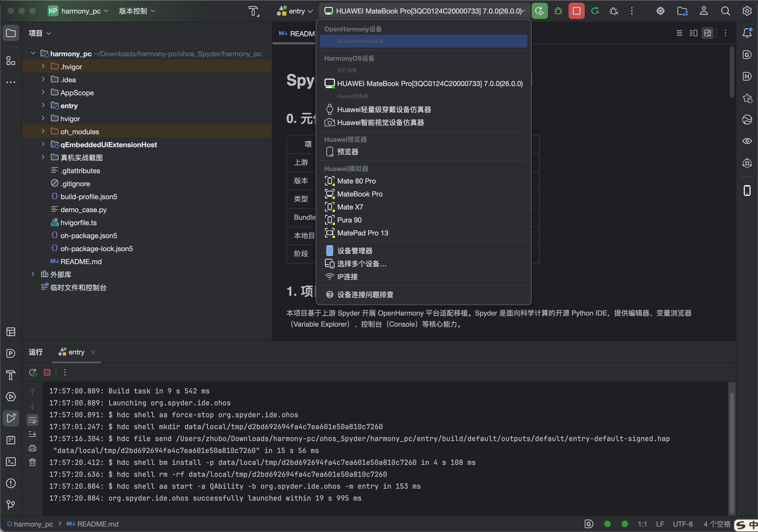The height and width of the screenshot is (532, 758).
Task: Expand the 外部库 node
Action: tap(33, 274)
